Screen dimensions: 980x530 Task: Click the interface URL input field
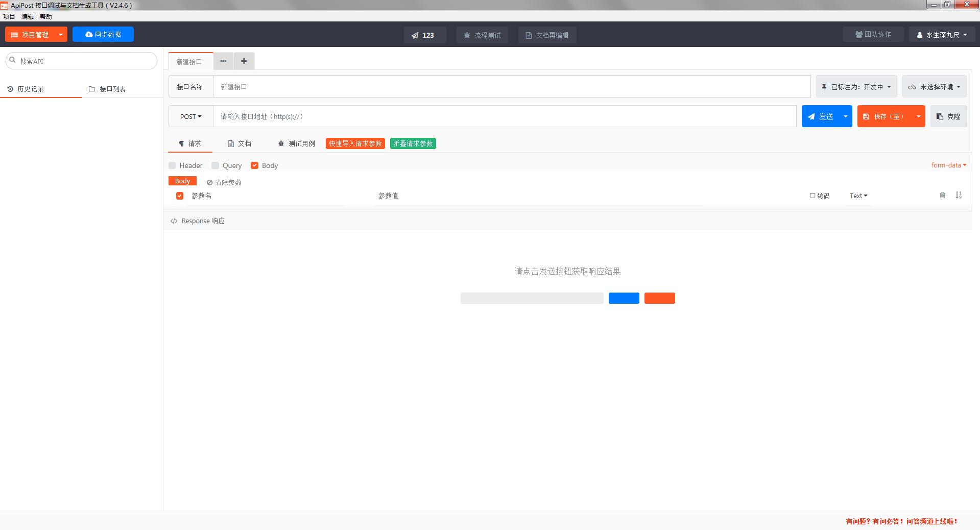coord(504,116)
